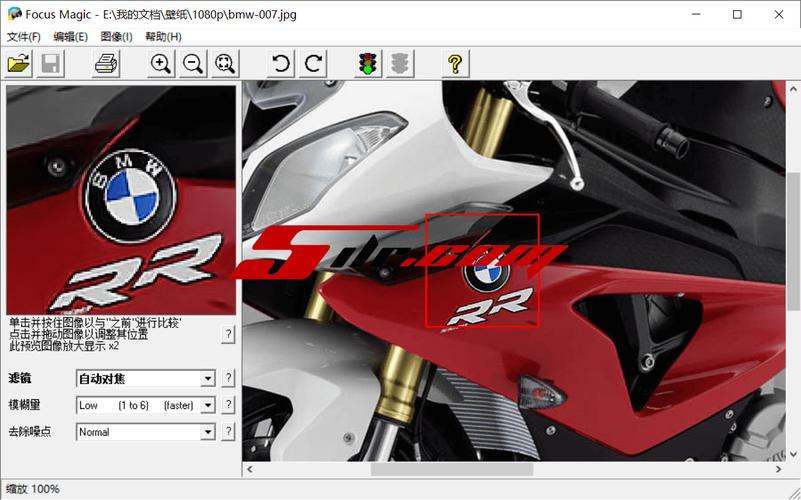Open an image file with folder icon
The image size is (801, 500).
(19, 64)
